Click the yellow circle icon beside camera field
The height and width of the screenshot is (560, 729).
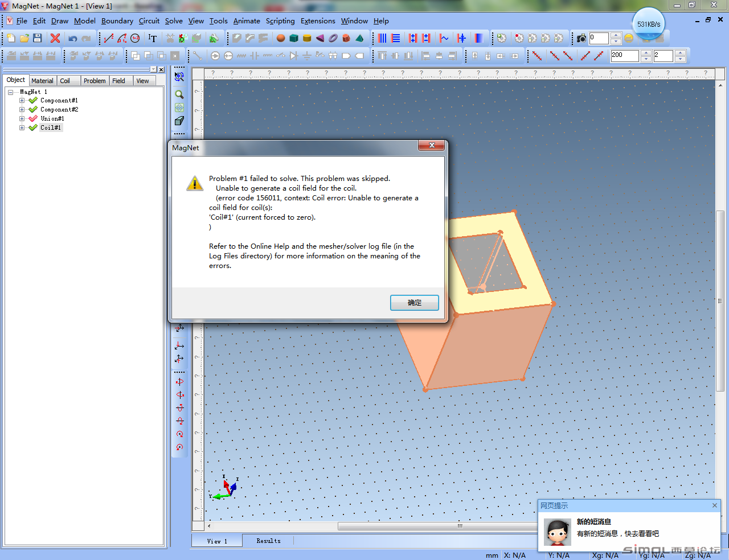(x=629, y=38)
